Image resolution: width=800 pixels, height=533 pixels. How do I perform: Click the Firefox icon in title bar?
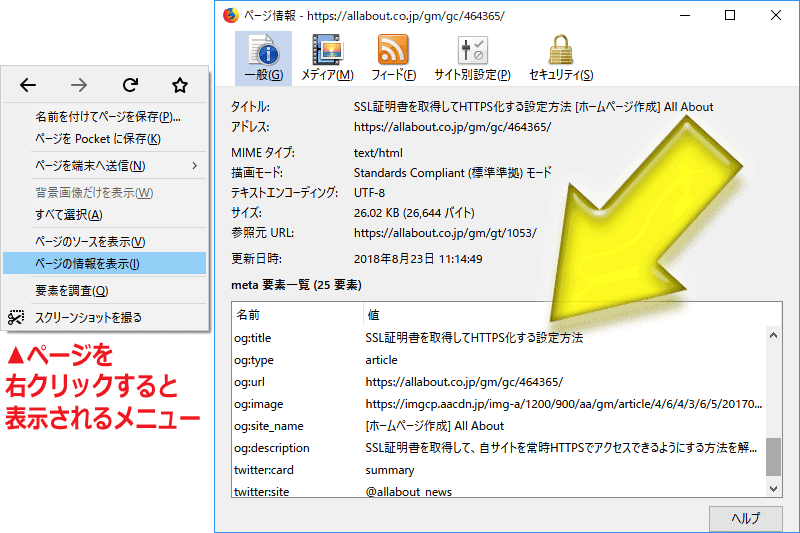click(231, 15)
